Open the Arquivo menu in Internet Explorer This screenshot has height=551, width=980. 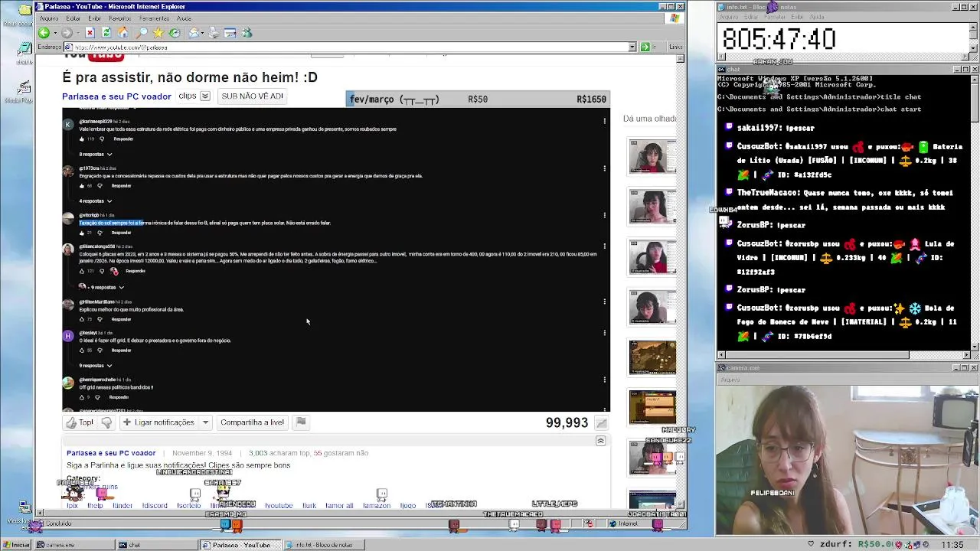click(49, 18)
